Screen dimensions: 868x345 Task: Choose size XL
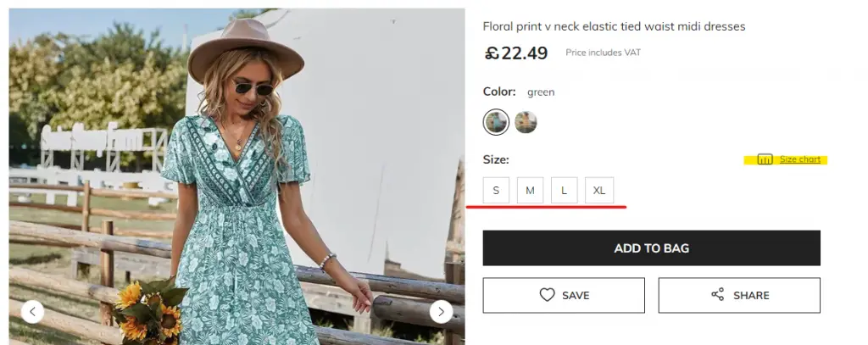coord(599,191)
